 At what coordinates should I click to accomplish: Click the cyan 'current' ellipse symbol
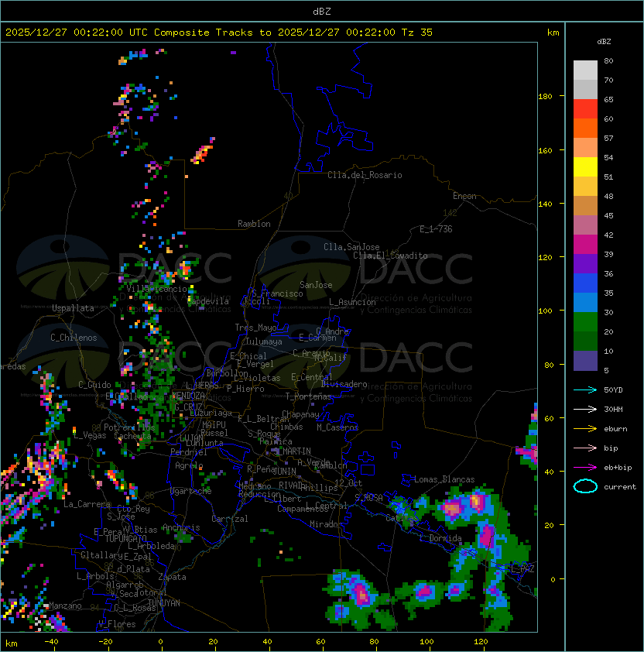pyautogui.click(x=585, y=486)
